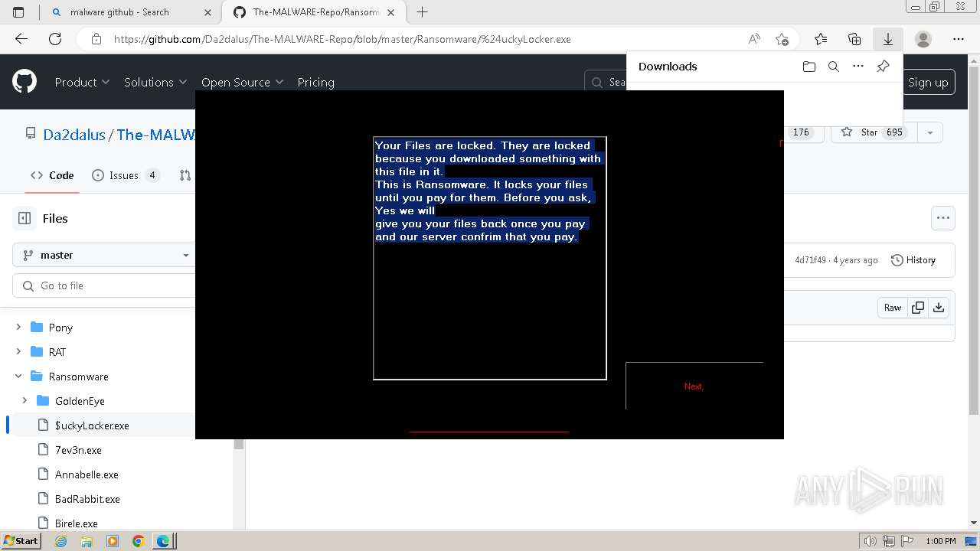Open Favorites list icon in toolbar

[821, 39]
